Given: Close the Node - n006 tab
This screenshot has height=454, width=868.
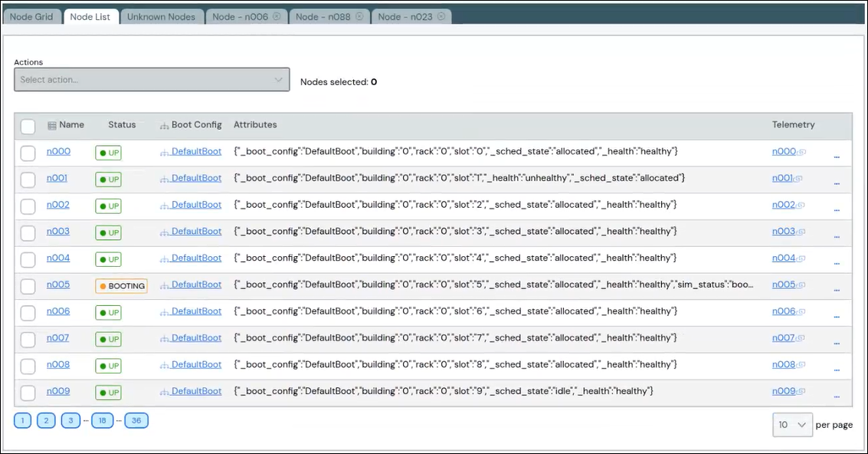Looking at the screenshot, I should click(x=277, y=17).
